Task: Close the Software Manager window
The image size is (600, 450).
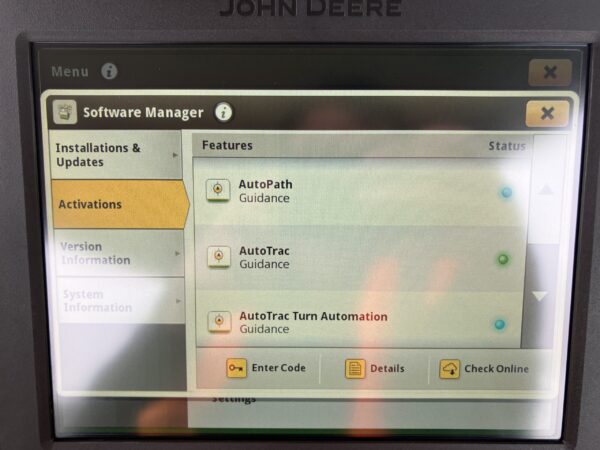Action: click(547, 113)
